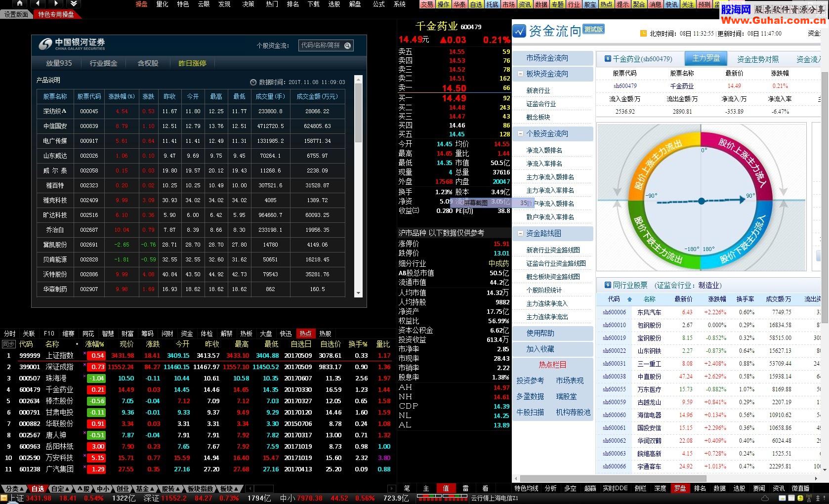829x504 pixels.
Task: Select the 千金药业 row in the watchlist
Action: (198, 389)
